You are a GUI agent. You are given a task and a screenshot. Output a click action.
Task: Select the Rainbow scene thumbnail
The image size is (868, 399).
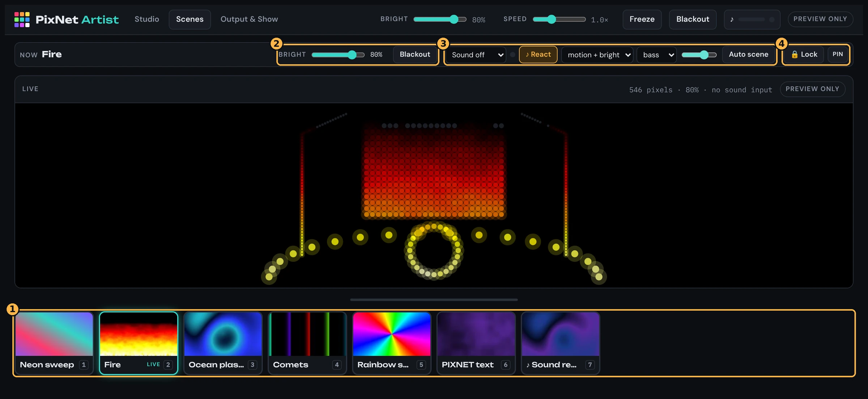(x=392, y=343)
